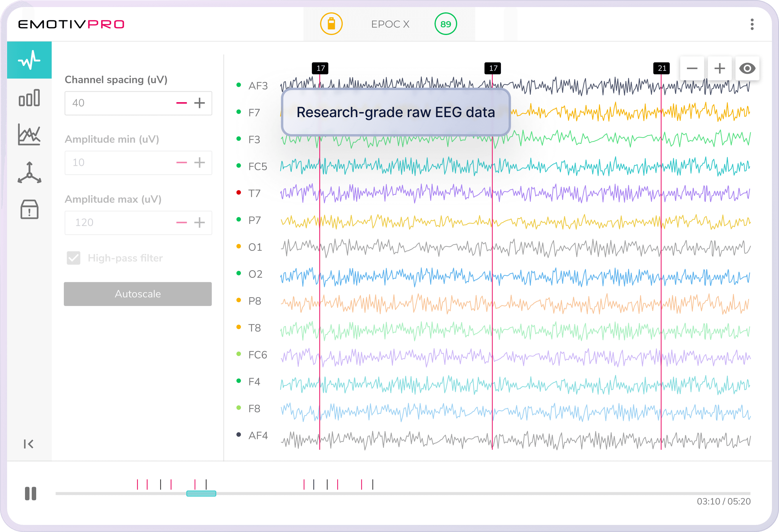The image size is (779, 532).
Task: Zoom out the EEG graph with minus
Action: [692, 69]
